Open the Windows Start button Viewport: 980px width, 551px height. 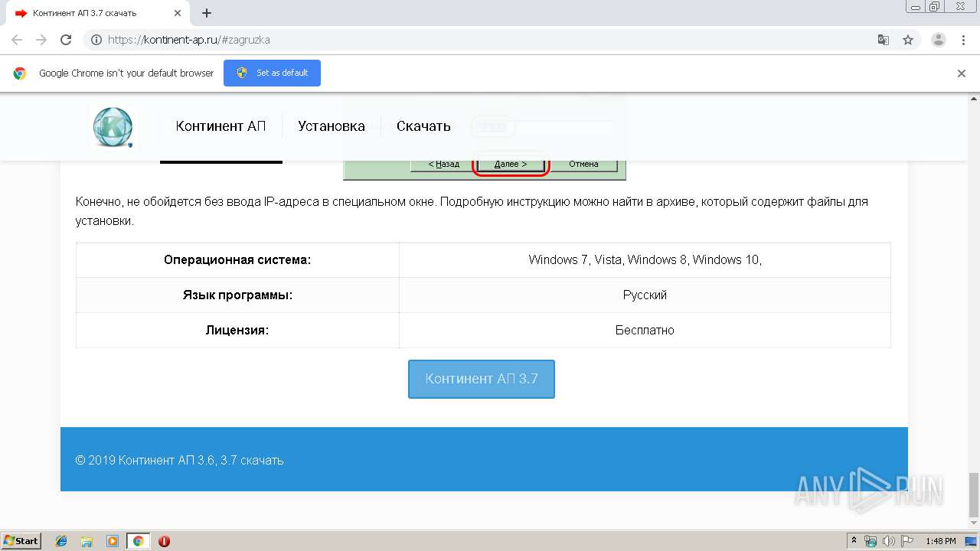click(21, 541)
